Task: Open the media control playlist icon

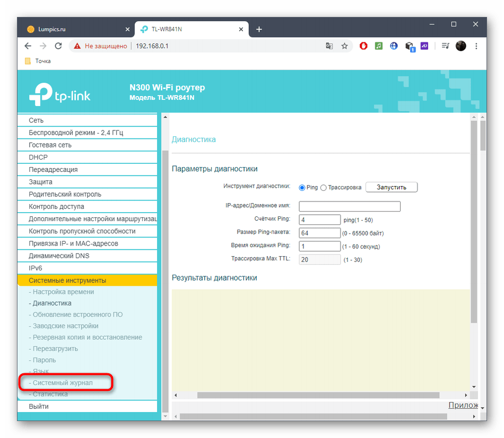Action: tap(445, 46)
